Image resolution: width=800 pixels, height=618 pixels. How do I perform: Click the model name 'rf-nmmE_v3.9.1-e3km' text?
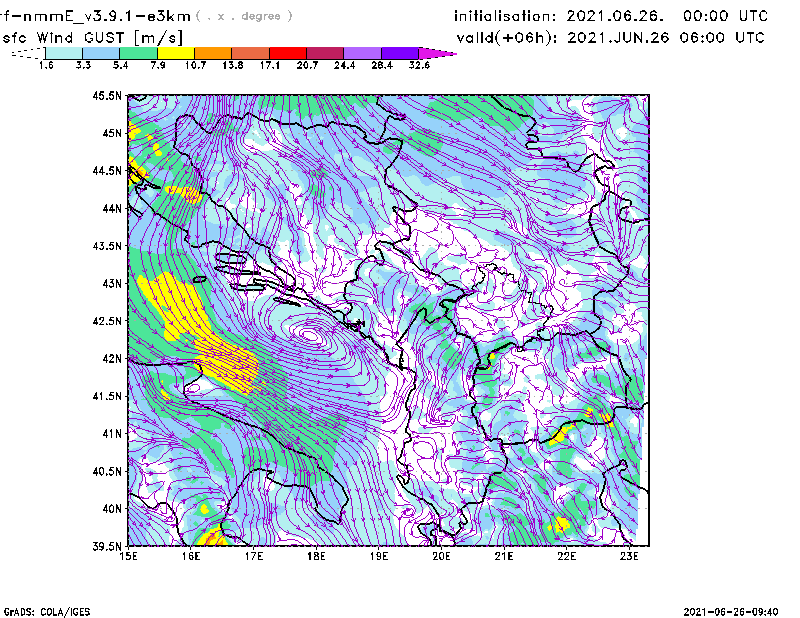tap(95, 16)
